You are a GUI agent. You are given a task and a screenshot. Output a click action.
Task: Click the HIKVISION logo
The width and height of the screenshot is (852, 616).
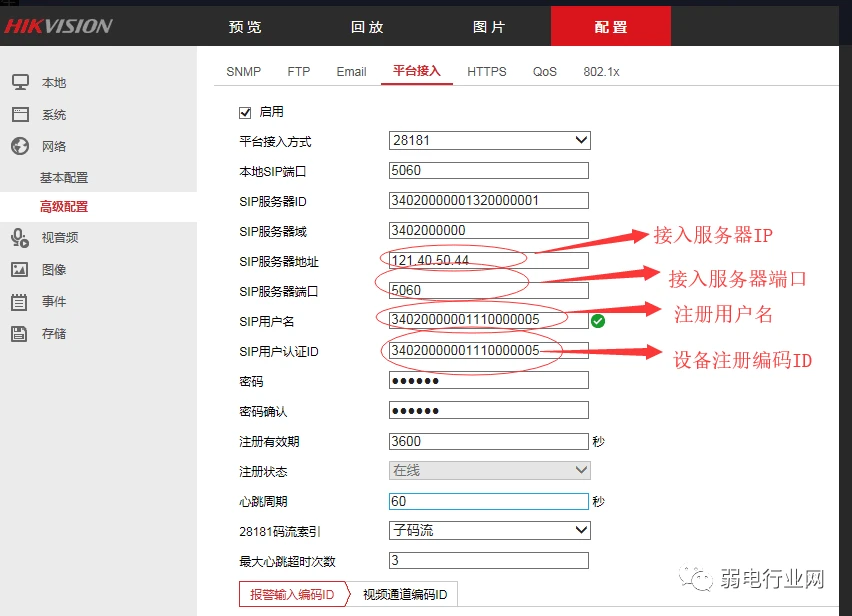(x=60, y=26)
